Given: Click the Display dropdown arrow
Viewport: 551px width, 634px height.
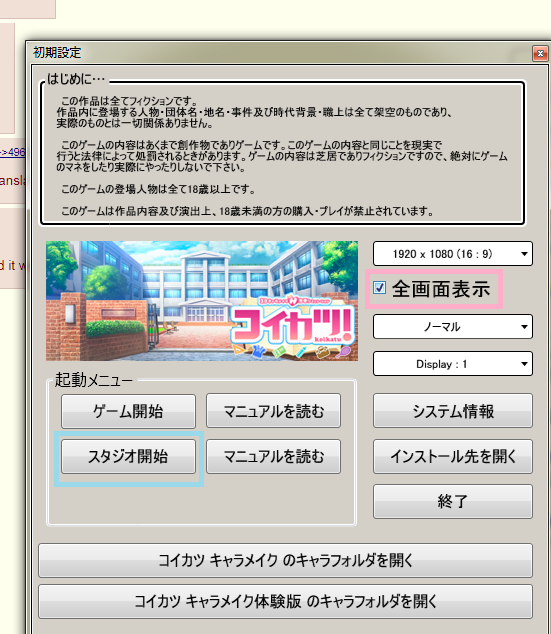Looking at the screenshot, I should (524, 364).
